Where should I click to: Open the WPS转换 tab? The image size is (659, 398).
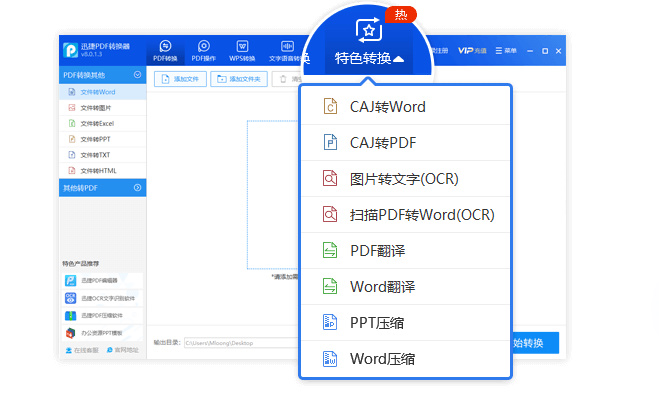pyautogui.click(x=242, y=51)
